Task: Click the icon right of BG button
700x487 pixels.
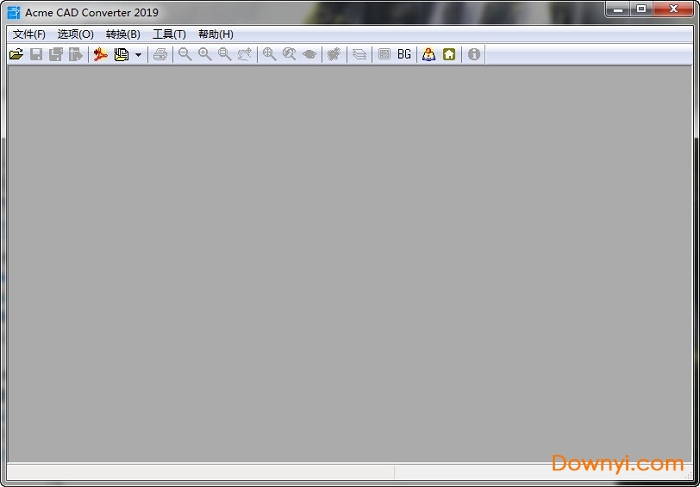Action: pyautogui.click(x=429, y=54)
